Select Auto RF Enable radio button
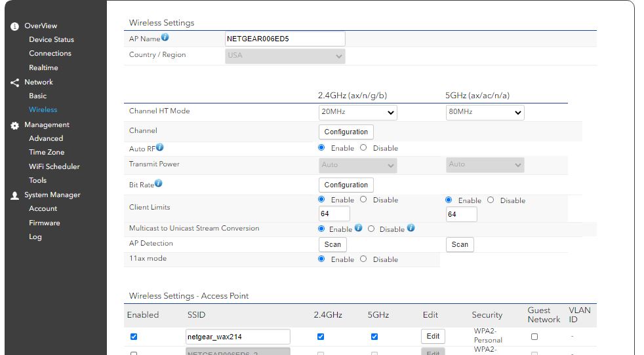Screen dimensions: 644x355 coord(321,148)
